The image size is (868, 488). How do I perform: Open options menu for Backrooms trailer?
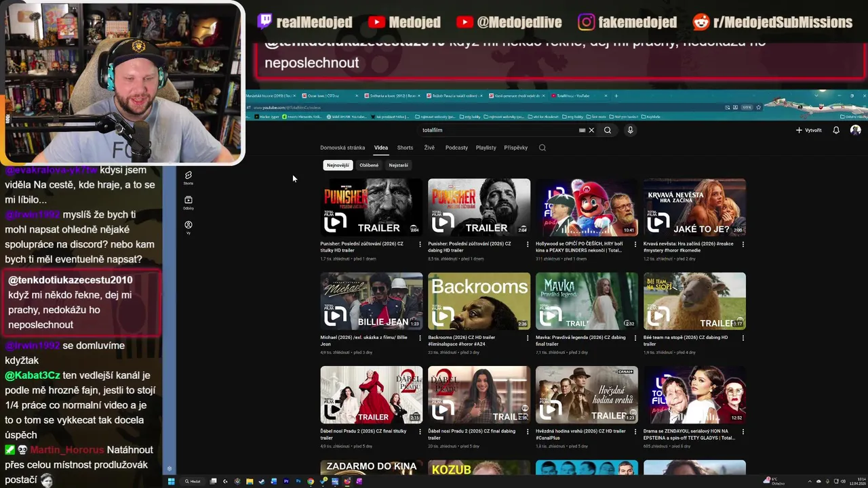point(528,338)
